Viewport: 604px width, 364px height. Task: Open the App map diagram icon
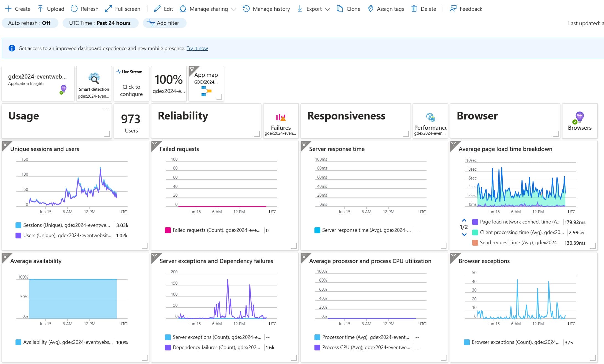[x=206, y=91]
